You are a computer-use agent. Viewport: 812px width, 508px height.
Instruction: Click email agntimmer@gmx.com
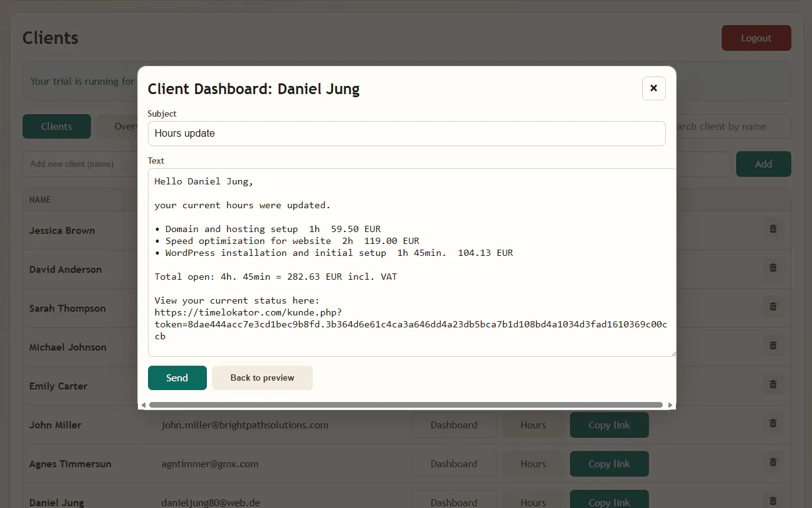[210, 464]
